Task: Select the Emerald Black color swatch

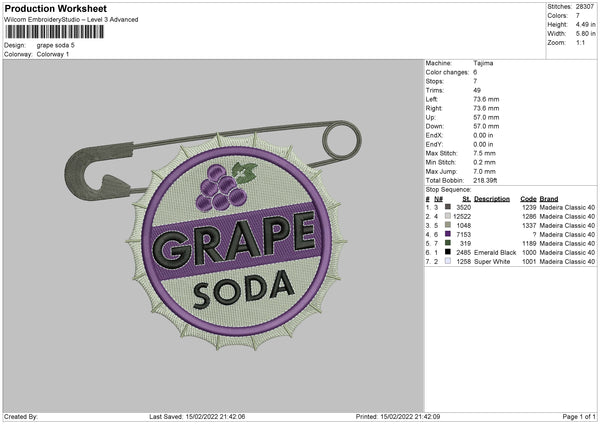Action: tap(448, 252)
